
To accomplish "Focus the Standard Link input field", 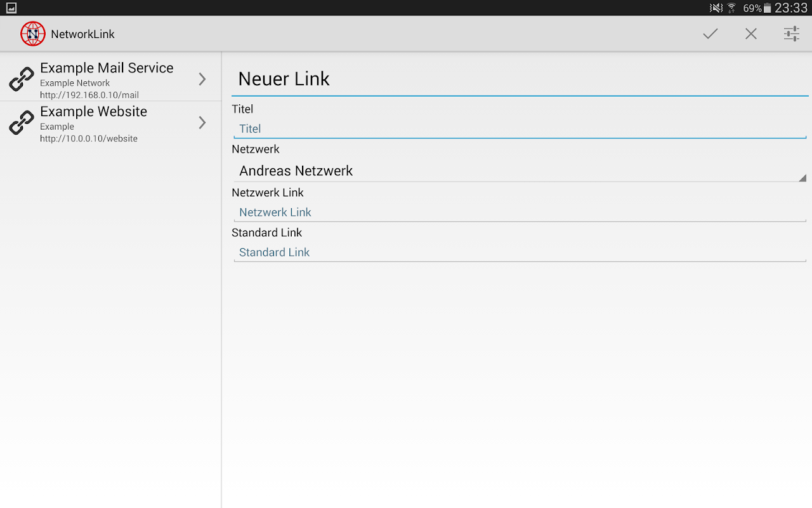I will pyautogui.click(x=519, y=252).
